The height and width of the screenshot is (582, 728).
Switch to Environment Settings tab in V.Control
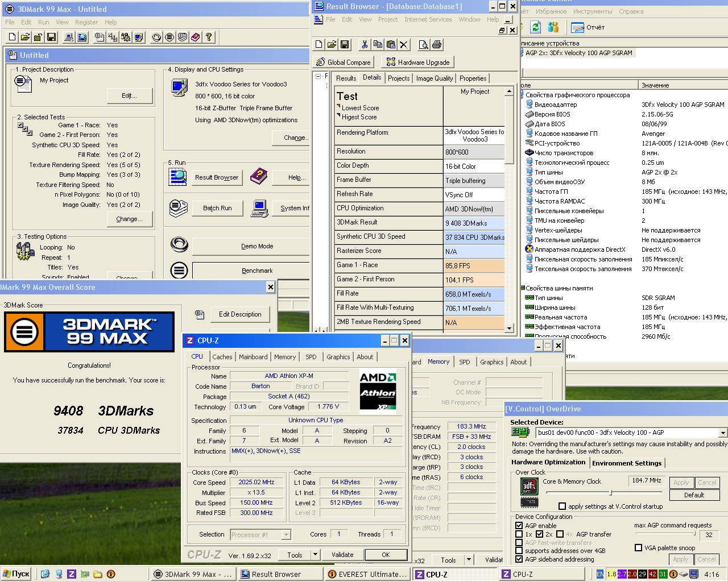click(627, 463)
